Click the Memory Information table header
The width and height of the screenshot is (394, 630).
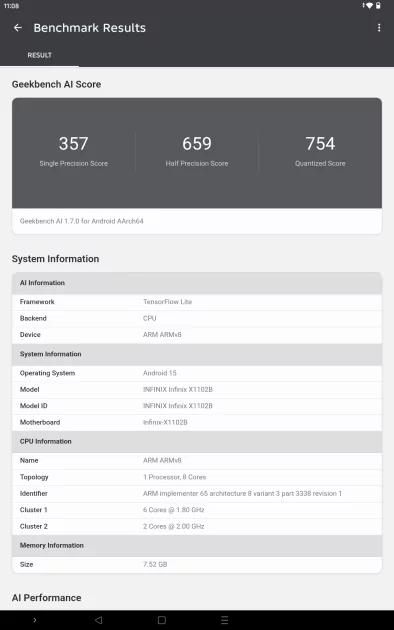coord(197,545)
